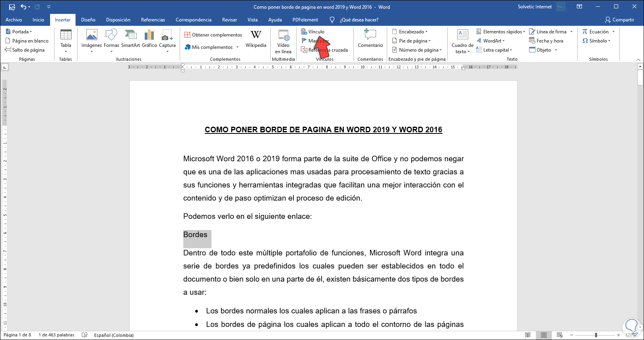Click the Redo icon in title bar
The width and height of the screenshot is (644, 340).
coord(37,7)
